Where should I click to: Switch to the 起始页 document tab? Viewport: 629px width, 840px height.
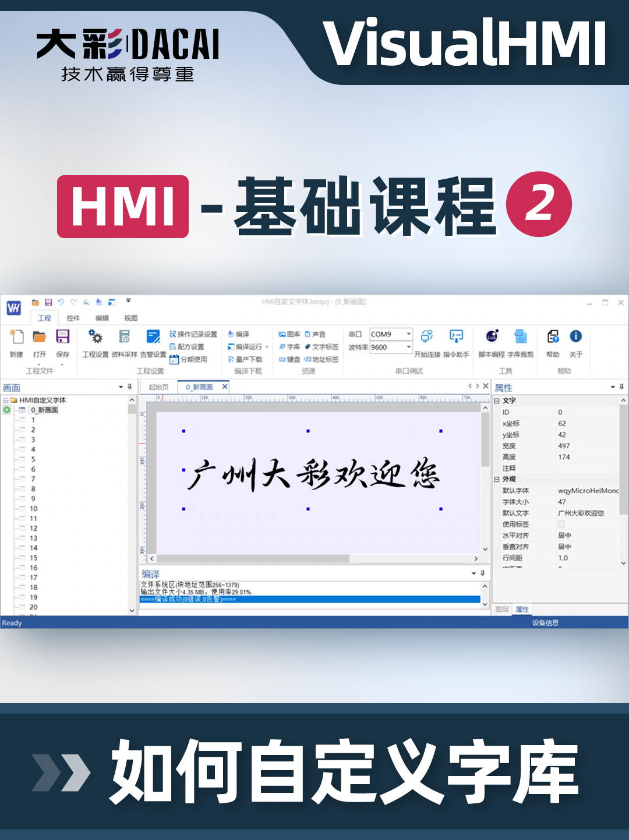point(158,387)
